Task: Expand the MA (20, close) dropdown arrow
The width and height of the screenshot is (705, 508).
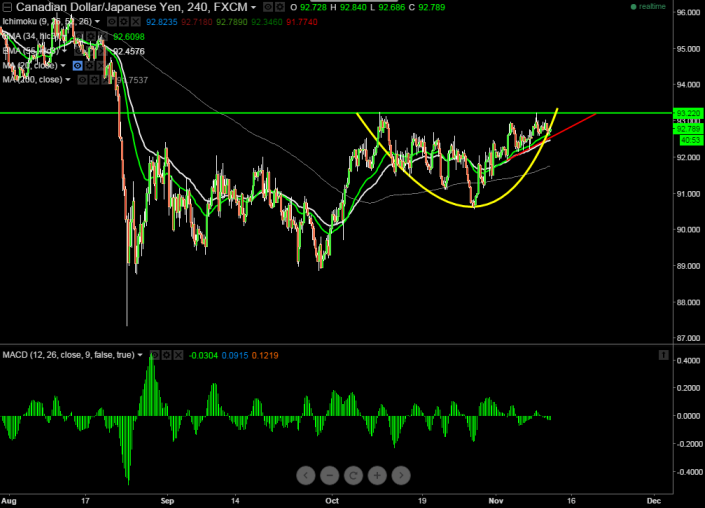Action: click(x=63, y=66)
